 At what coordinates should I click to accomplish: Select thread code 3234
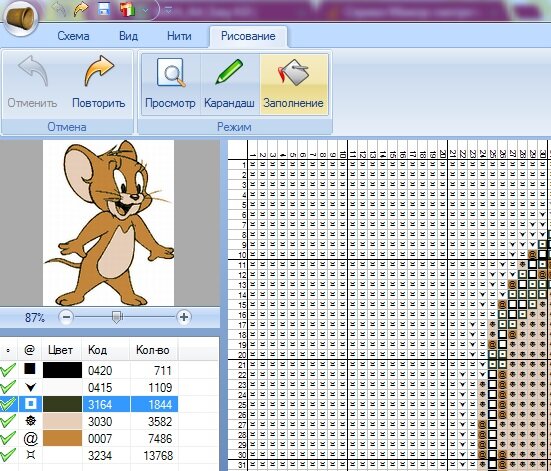[100, 455]
